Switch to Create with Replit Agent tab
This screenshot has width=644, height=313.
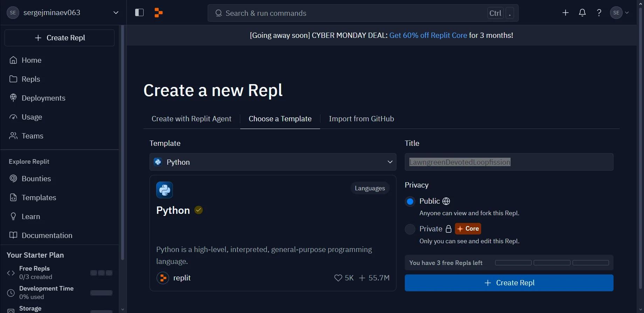coord(191,119)
